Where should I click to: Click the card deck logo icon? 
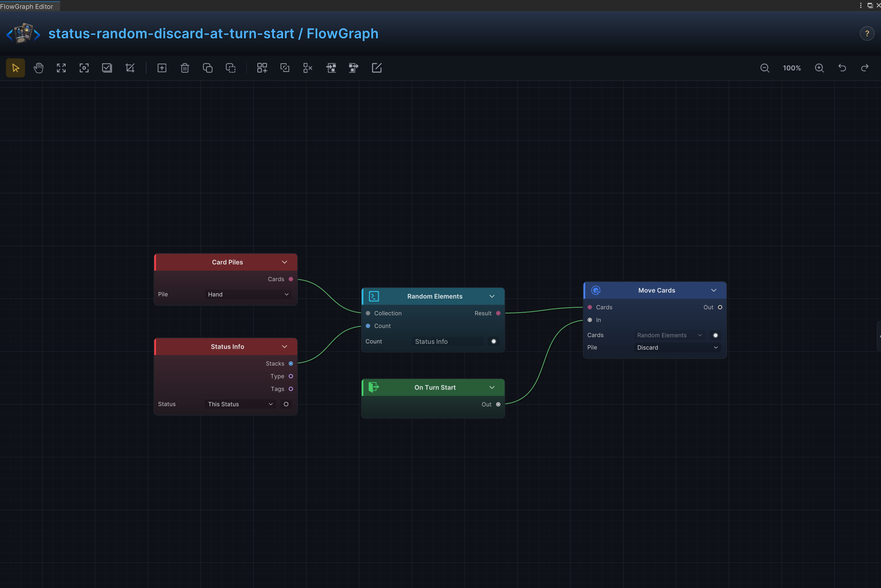click(x=23, y=34)
